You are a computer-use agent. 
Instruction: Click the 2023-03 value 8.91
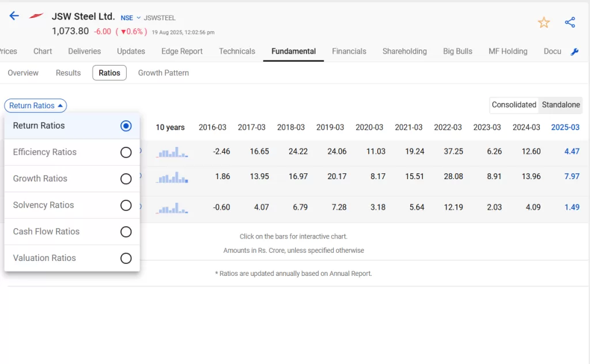click(x=494, y=176)
